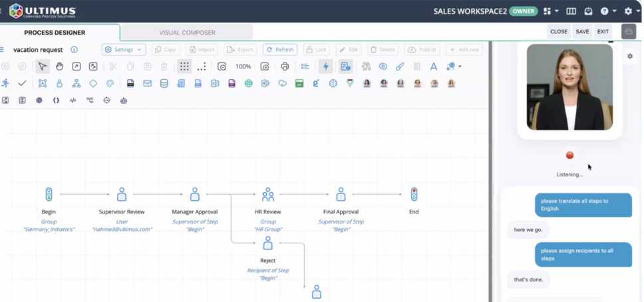Select the Final Approval step
This screenshot has height=302, width=644.
click(341, 194)
